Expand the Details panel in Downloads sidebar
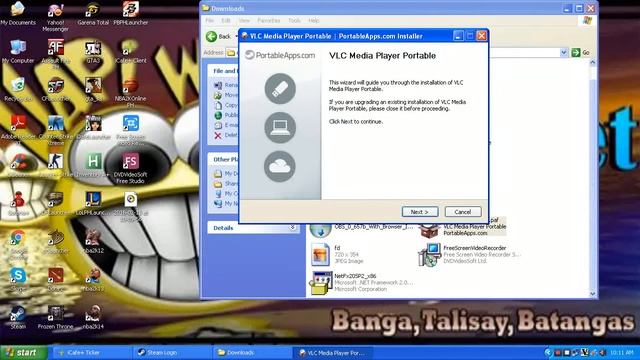This screenshot has height=360, width=640. [292, 228]
